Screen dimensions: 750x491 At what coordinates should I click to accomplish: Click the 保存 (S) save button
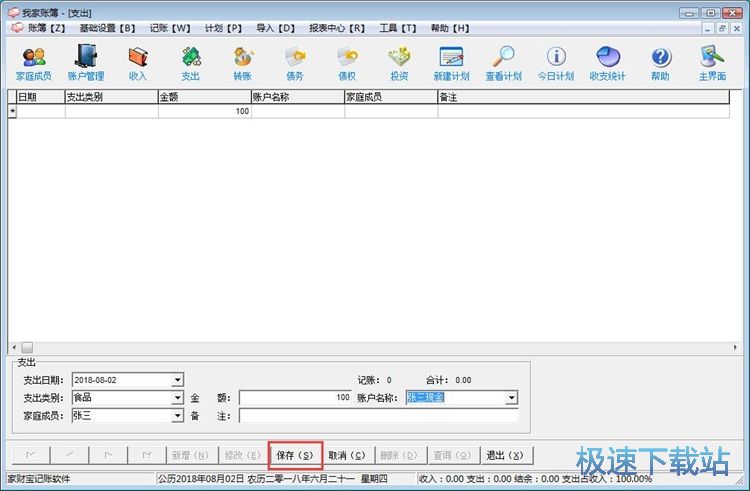[x=295, y=455]
